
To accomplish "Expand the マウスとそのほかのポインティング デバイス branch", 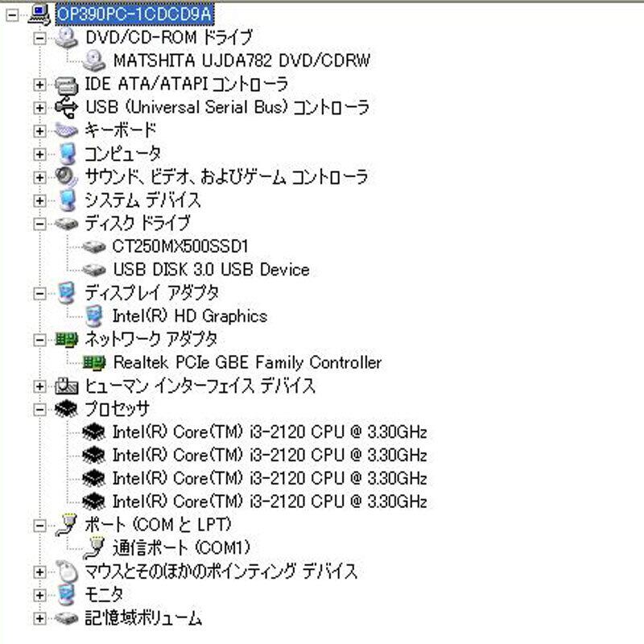I will (39, 572).
